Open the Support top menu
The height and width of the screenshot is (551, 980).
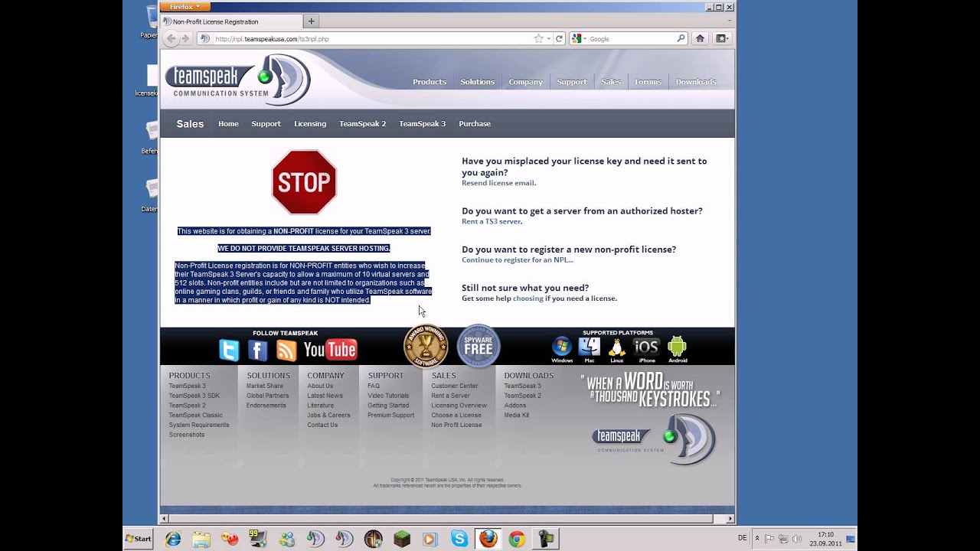tap(572, 82)
